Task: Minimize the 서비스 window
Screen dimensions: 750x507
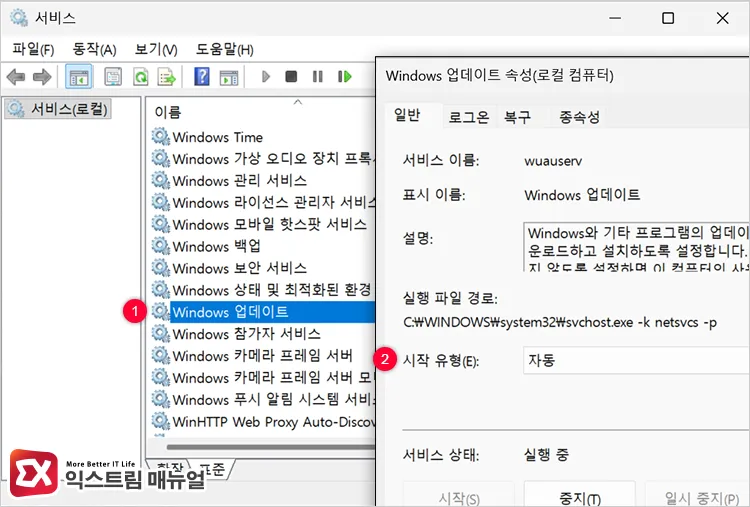Action: [615, 18]
